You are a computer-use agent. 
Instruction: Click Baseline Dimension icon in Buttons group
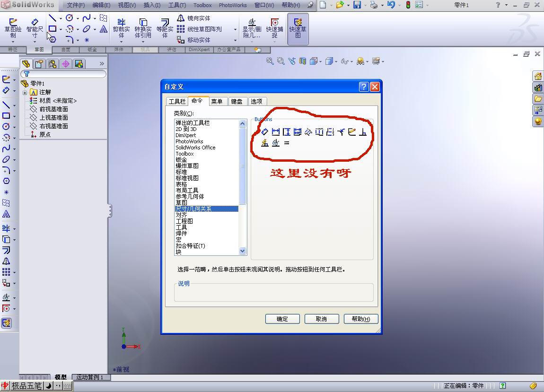298,132
